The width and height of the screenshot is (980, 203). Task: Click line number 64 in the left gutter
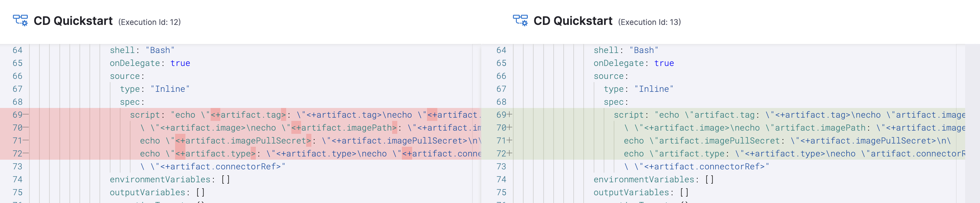pyautogui.click(x=17, y=50)
